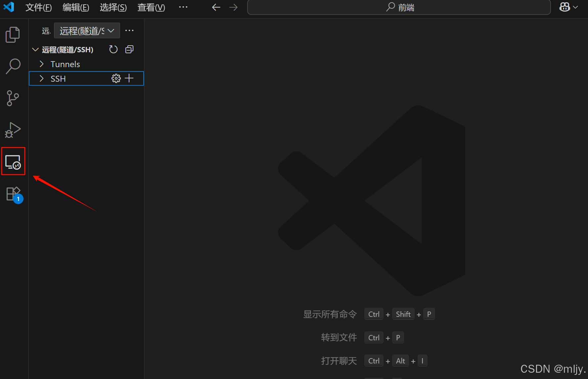Open the Search view icon

coord(13,66)
